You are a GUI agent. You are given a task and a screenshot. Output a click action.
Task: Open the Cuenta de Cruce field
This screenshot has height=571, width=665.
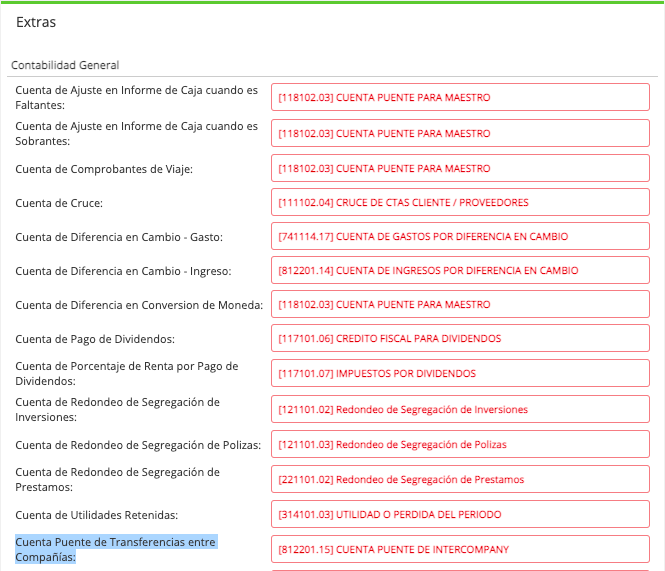coord(460,202)
